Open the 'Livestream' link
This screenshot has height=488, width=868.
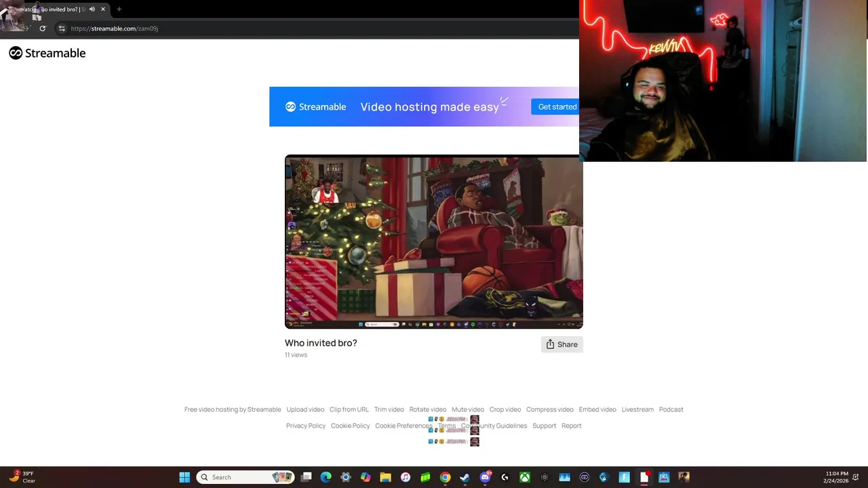click(637, 409)
